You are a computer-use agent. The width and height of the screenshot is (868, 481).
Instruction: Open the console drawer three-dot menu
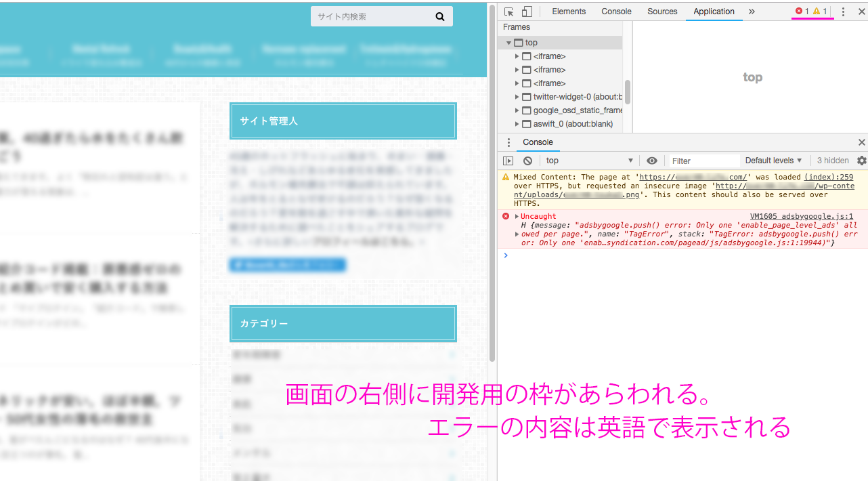click(x=509, y=142)
